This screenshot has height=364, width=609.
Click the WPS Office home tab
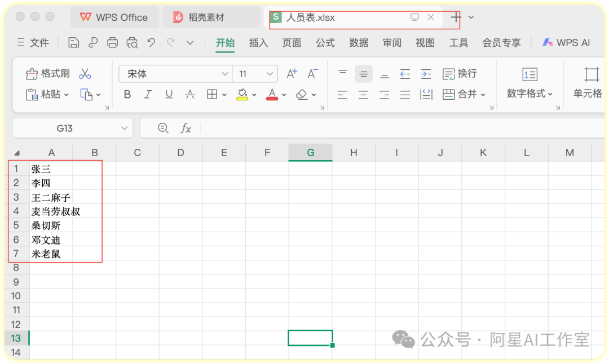[114, 17]
